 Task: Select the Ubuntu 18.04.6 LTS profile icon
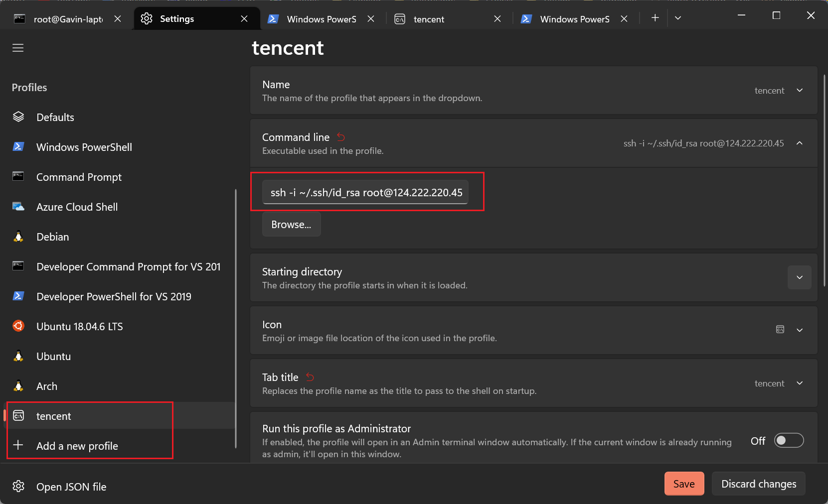[x=18, y=326]
